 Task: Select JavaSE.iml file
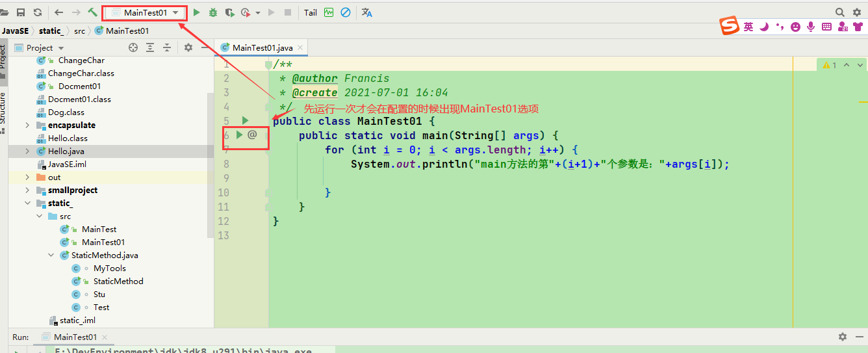pos(67,164)
